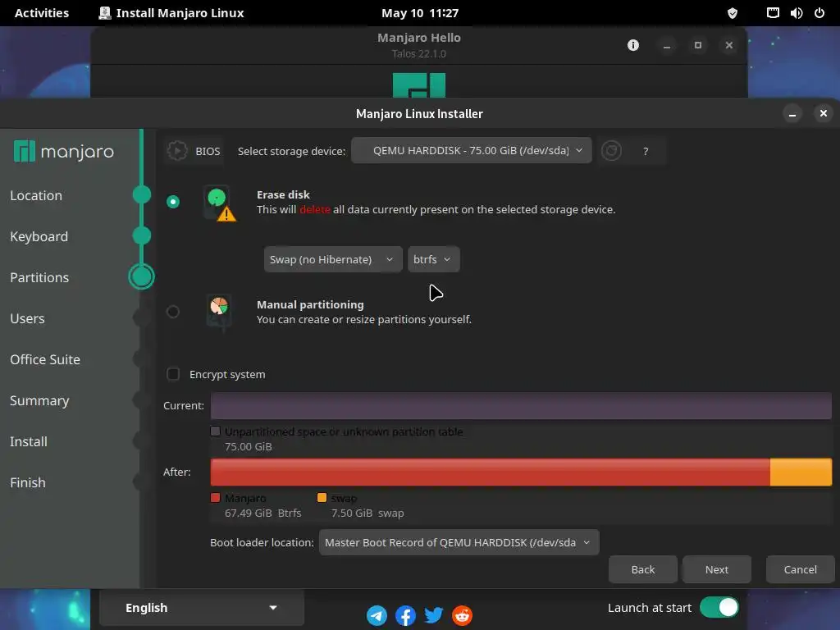Image resolution: width=840 pixels, height=630 pixels.
Task: Open the Facebook social link icon
Action: [x=405, y=615]
